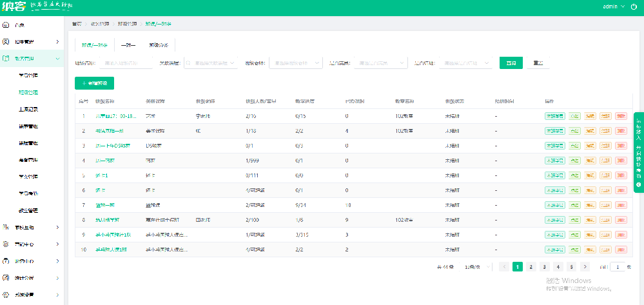Click the power logout icon beside admin
The height and width of the screenshot is (305, 644).
(634, 6)
